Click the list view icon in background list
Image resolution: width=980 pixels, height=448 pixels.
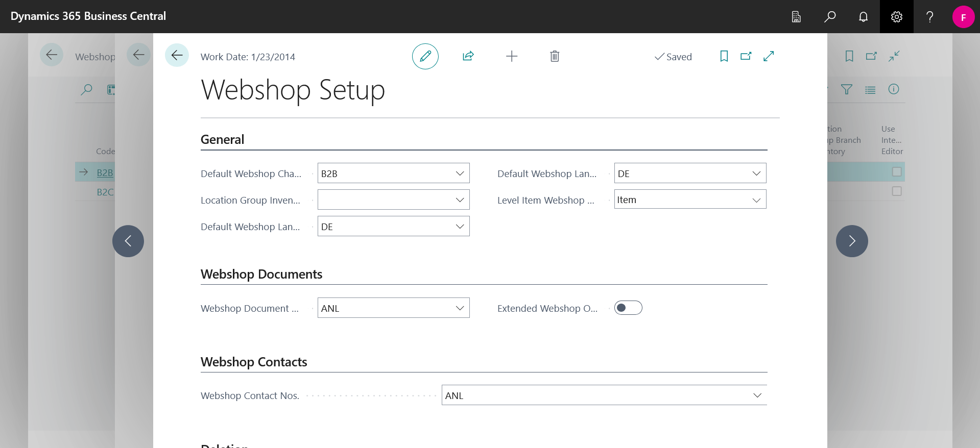(870, 90)
